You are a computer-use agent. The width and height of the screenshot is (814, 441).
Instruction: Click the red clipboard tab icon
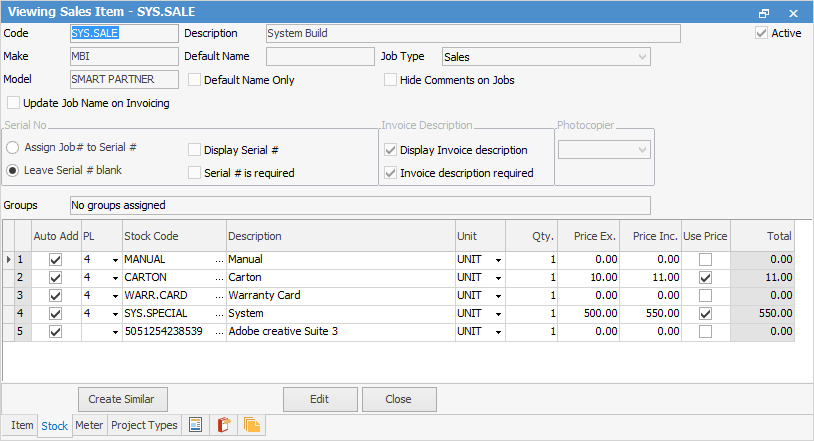coord(224,425)
